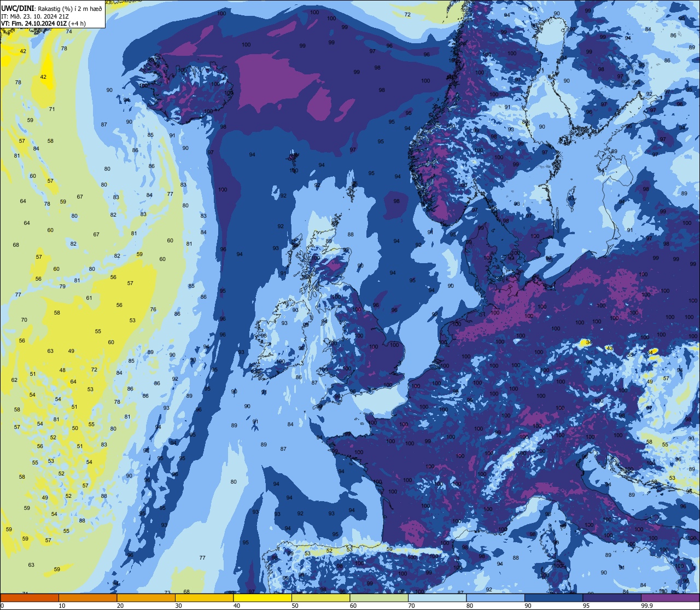700x610 pixels.
Task: Click the '79' humidity value on the map
Action: coord(62,287)
